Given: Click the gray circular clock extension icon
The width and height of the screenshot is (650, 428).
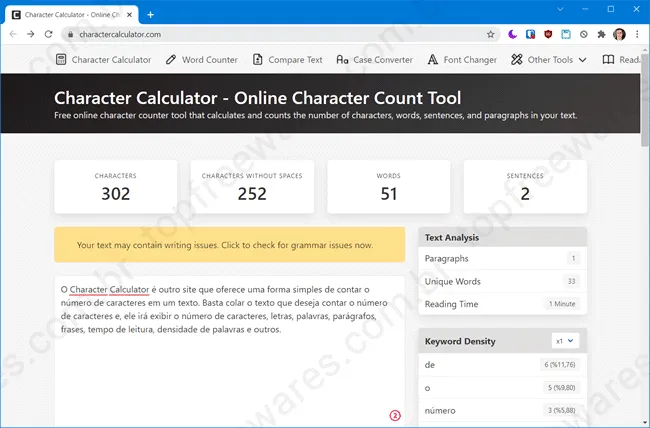Looking at the screenshot, I should pyautogui.click(x=584, y=34).
